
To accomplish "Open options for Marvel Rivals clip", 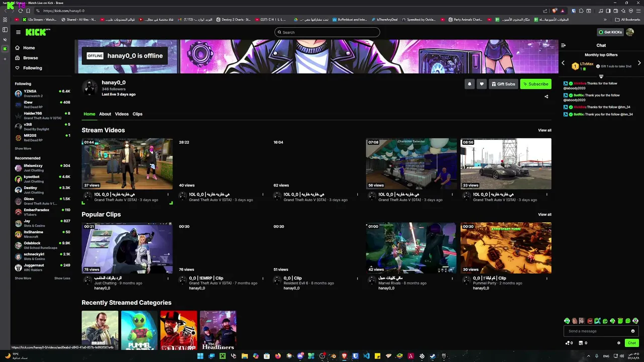I will [452, 278].
